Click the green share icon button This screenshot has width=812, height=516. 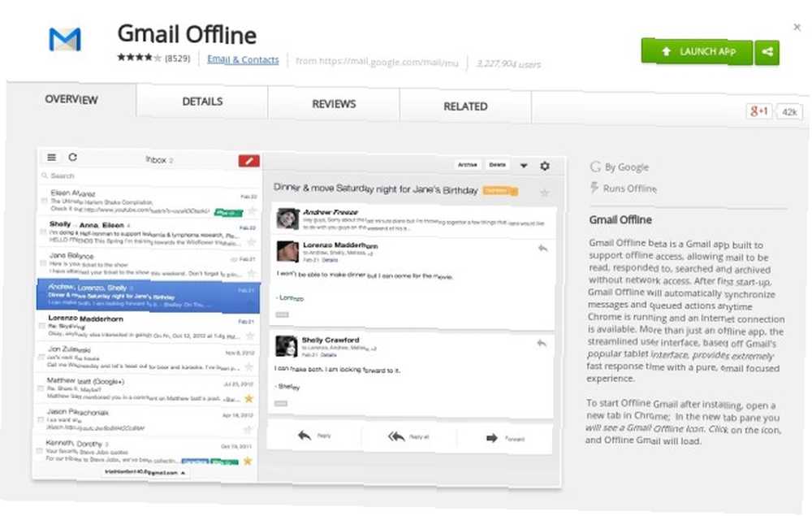(x=767, y=52)
